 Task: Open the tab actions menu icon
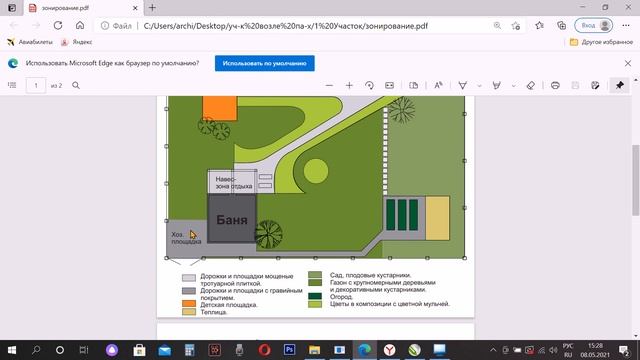click(x=12, y=8)
